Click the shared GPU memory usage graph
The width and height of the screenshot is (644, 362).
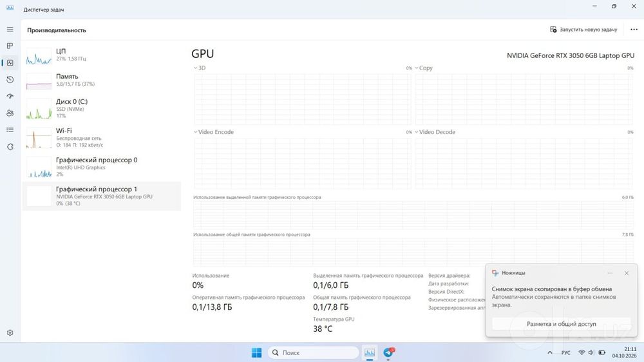[413, 251]
